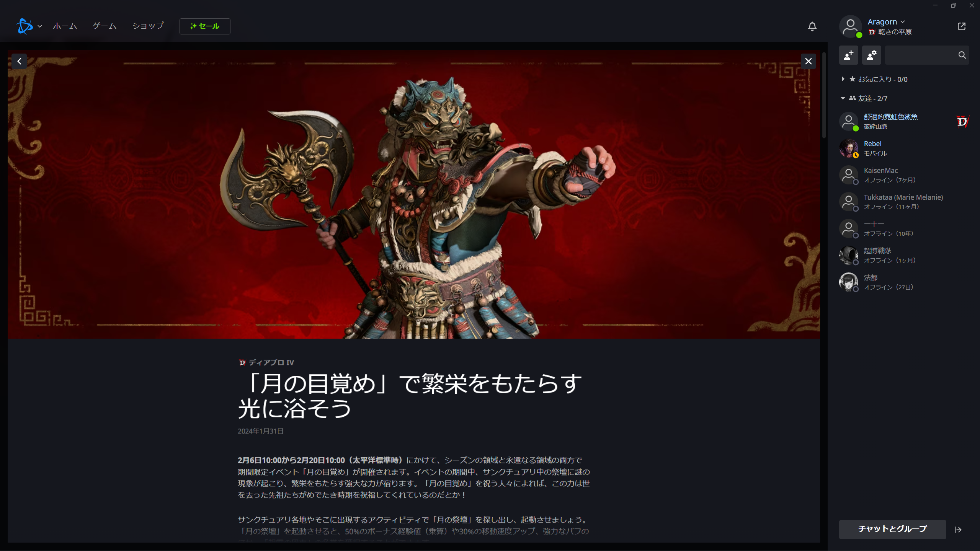Open the notifications bell

click(x=812, y=26)
